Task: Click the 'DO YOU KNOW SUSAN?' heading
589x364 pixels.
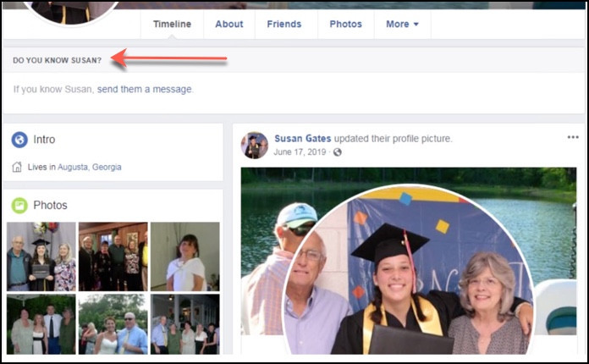Action: click(57, 60)
